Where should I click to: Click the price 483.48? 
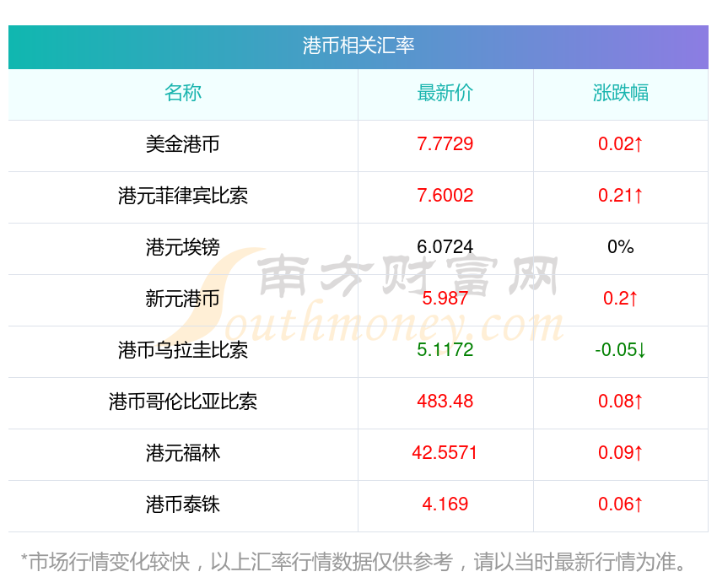point(445,402)
